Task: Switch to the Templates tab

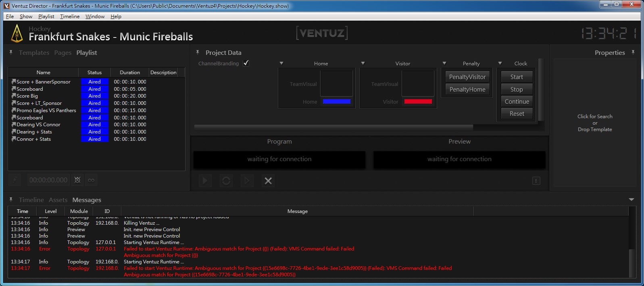Action: (34, 53)
